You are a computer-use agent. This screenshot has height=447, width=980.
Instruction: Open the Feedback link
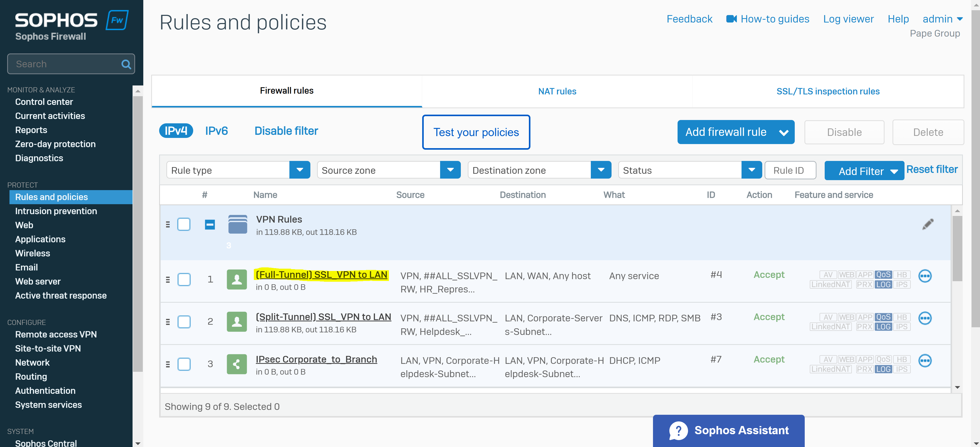tap(689, 19)
